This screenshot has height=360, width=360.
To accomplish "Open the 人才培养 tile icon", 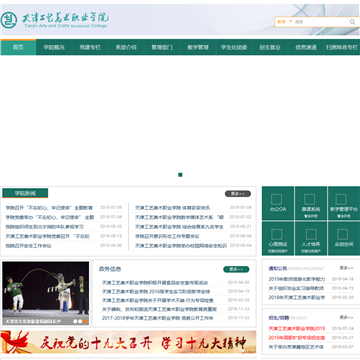I will click(x=311, y=234).
